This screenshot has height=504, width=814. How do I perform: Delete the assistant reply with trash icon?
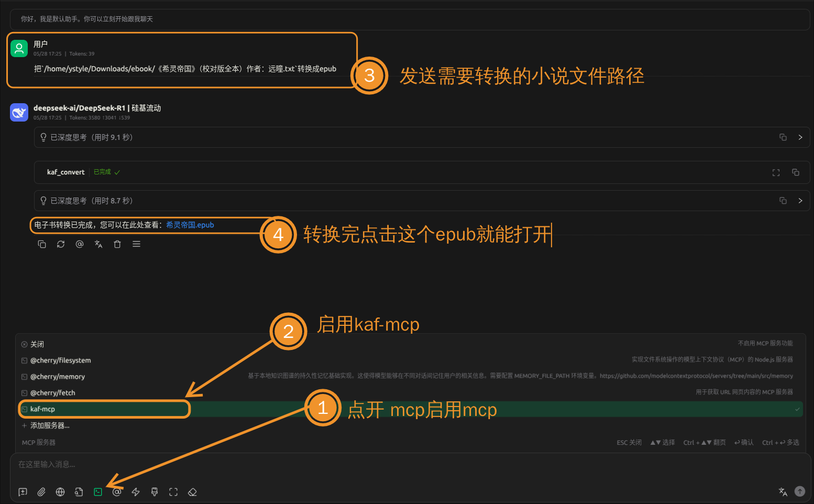pos(117,244)
